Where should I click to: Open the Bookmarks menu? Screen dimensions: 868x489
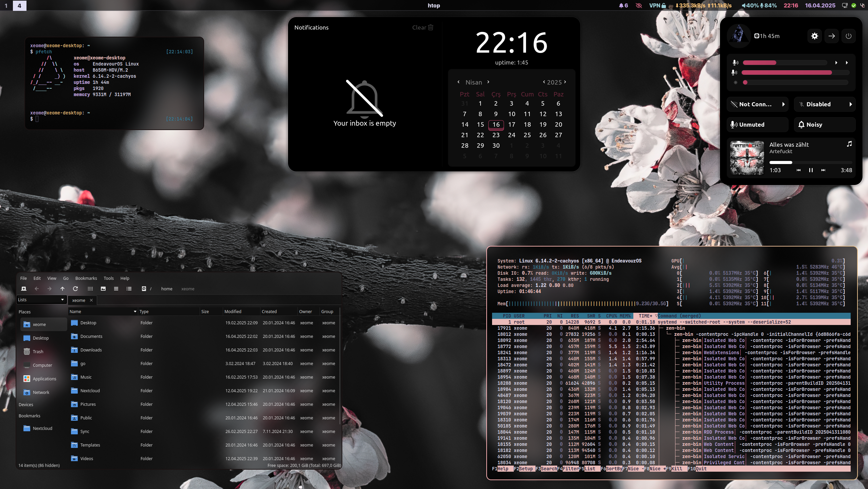pos(86,278)
